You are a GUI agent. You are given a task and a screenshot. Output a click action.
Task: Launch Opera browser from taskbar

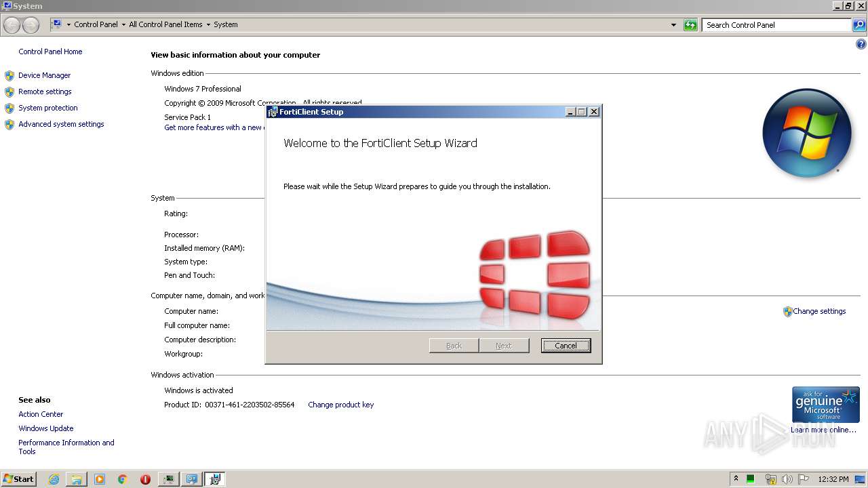pyautogui.click(x=145, y=479)
